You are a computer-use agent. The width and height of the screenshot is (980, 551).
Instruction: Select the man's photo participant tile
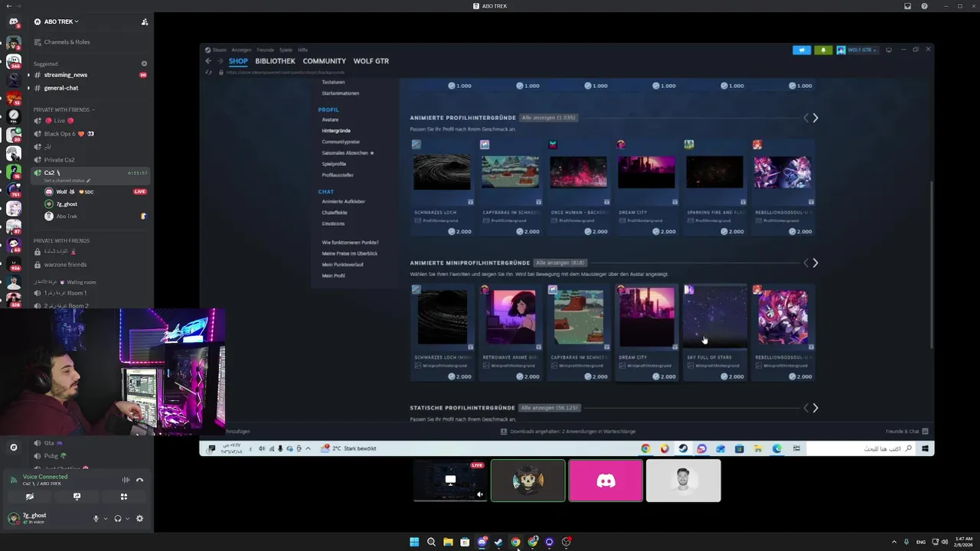(684, 481)
